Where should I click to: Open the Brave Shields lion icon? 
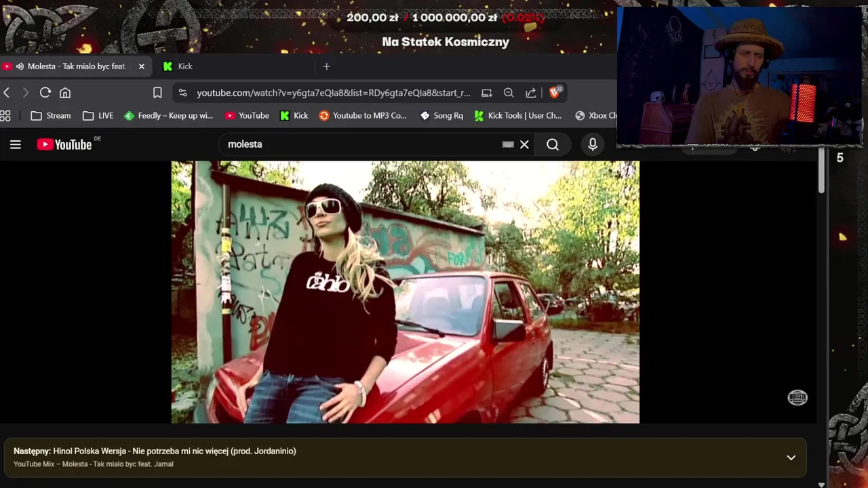[x=555, y=92]
